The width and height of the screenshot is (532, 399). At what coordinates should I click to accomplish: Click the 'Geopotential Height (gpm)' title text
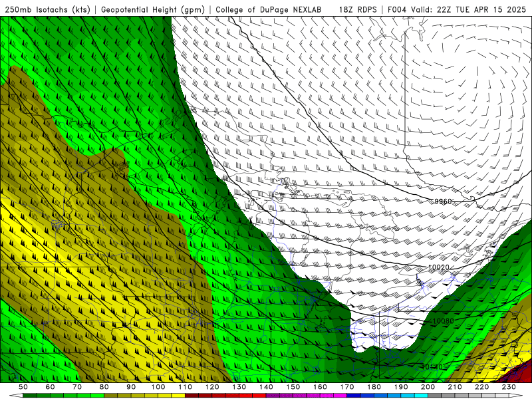154,9
